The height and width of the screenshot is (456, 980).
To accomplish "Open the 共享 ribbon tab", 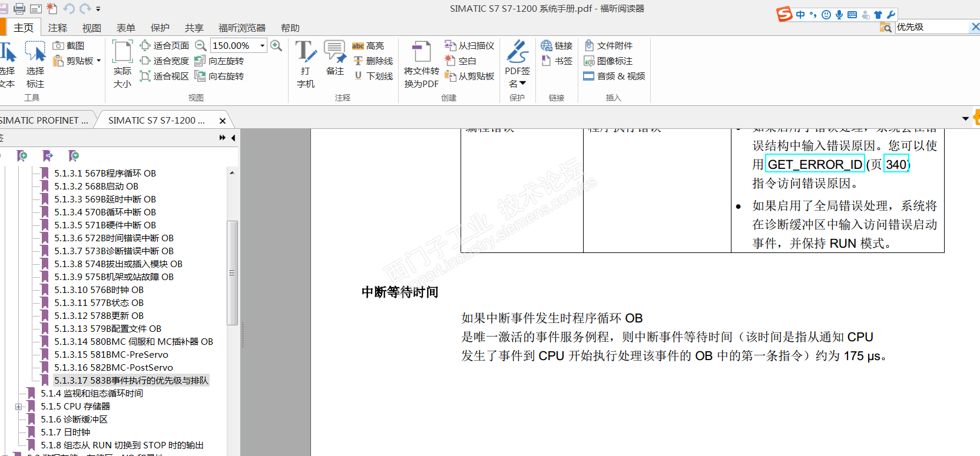I will pos(194,28).
